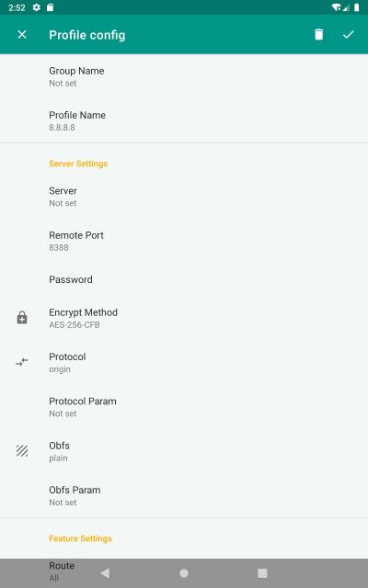Confirm profile config with the checkmark icon
The width and height of the screenshot is (368, 588).
[x=348, y=35]
